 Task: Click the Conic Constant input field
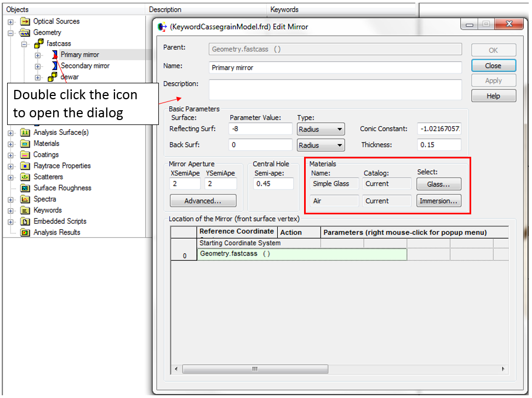(439, 129)
